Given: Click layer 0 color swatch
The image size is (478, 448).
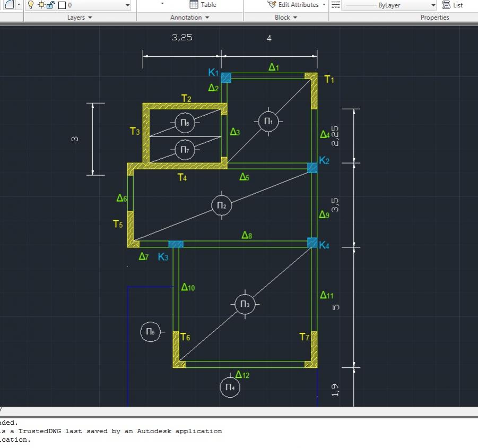Looking at the screenshot, I should 61,5.
